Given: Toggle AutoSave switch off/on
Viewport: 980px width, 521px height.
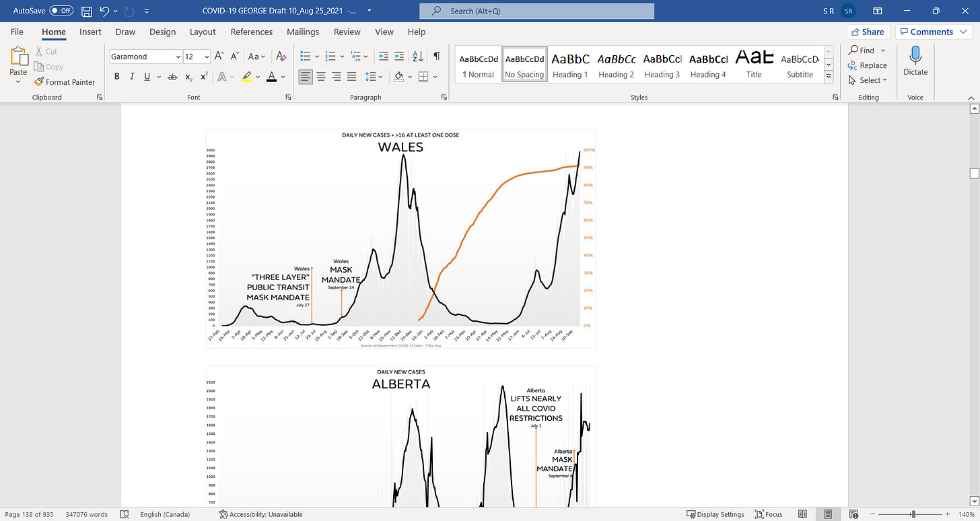Looking at the screenshot, I should click(x=61, y=11).
